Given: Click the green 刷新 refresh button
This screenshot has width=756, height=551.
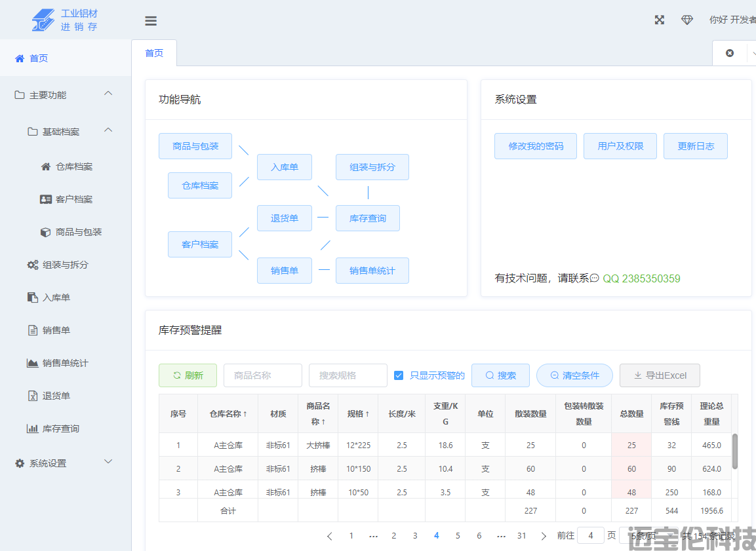Looking at the screenshot, I should tap(188, 375).
